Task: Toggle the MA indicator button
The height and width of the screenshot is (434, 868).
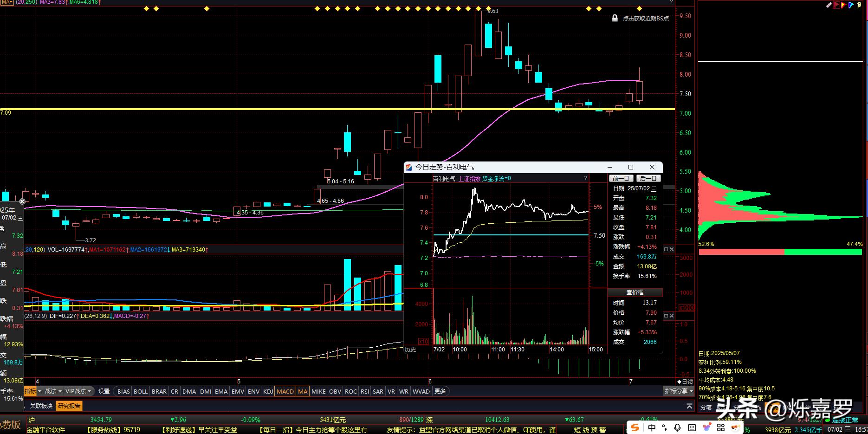Action: pos(303,391)
